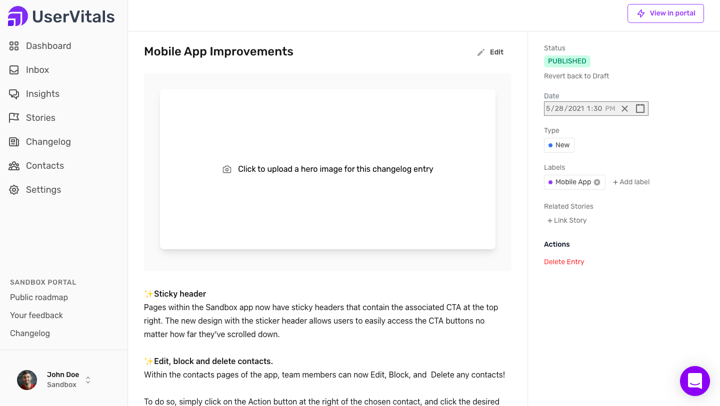Click the Dashboard grid icon
The width and height of the screenshot is (720, 406).
pos(14,46)
